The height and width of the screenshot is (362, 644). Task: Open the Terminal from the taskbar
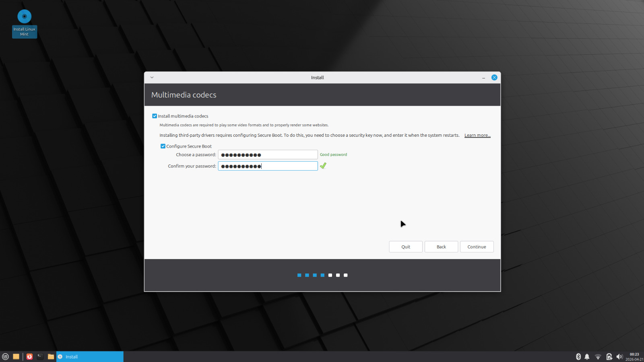coord(40,356)
